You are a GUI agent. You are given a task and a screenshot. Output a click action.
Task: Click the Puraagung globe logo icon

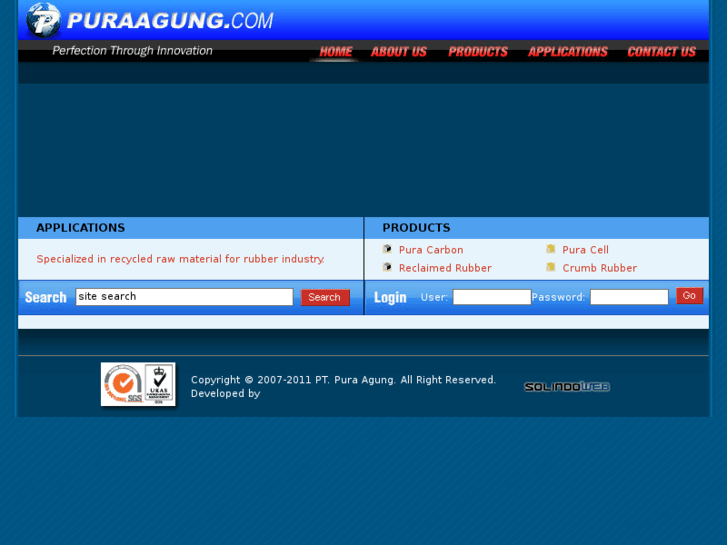tap(43, 20)
